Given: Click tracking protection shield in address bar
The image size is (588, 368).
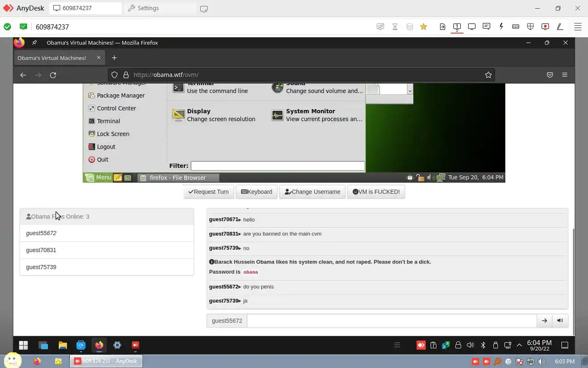Looking at the screenshot, I should tap(114, 75).
